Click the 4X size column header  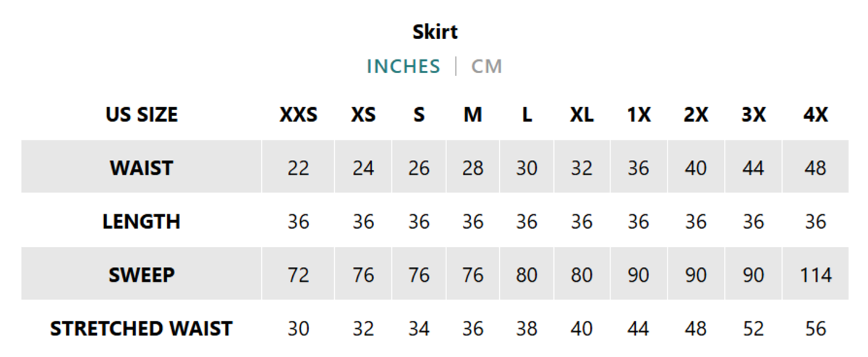(x=815, y=114)
